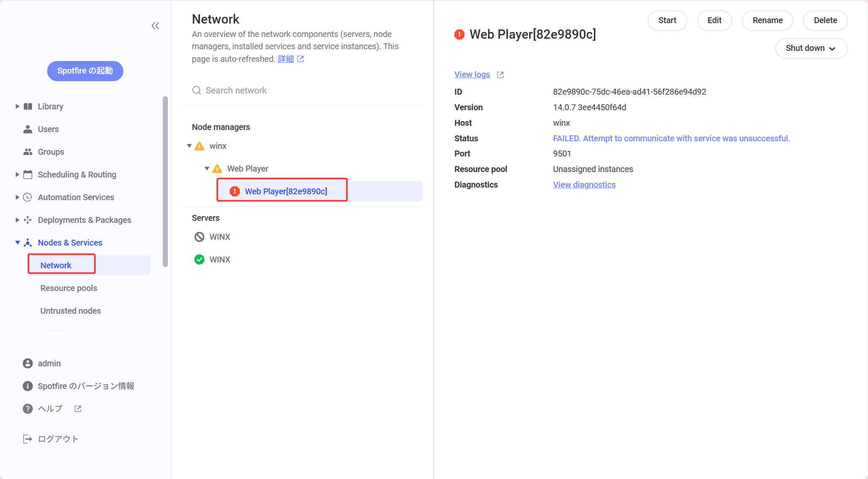
Task: Select the second WINX server entry
Action: tap(220, 259)
